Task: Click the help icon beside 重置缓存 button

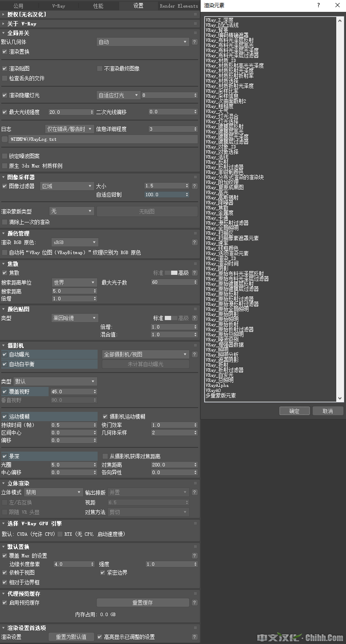Action: pos(194,603)
